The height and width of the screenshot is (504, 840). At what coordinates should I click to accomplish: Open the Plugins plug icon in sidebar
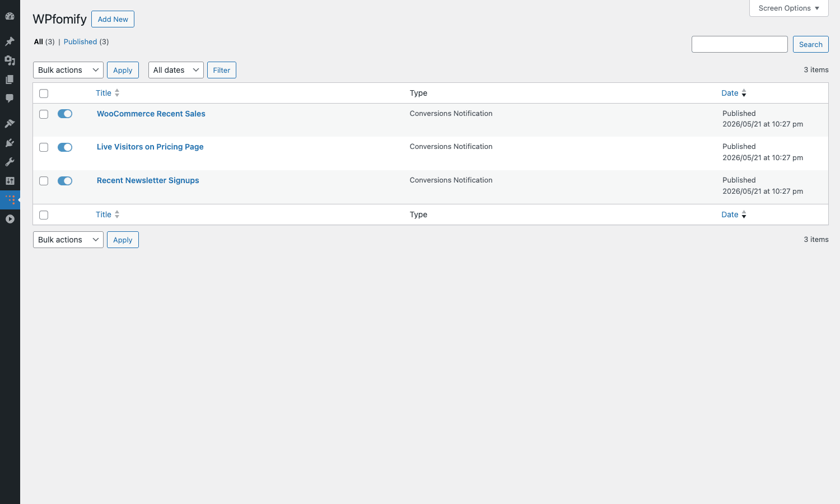pos(10,143)
